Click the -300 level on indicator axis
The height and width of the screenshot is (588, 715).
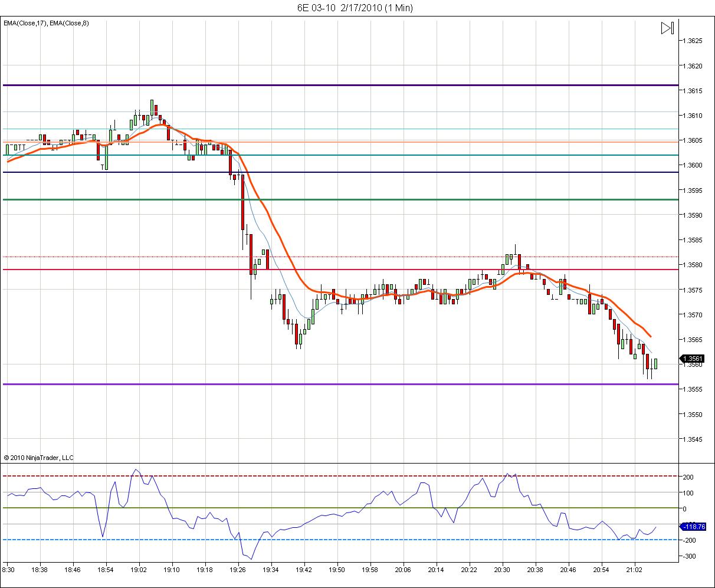pyautogui.click(x=688, y=556)
